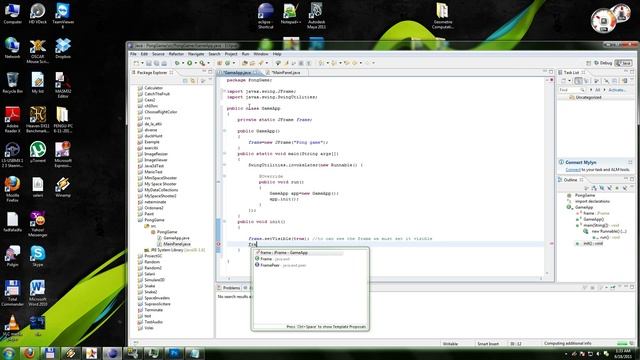Click the Firefox taskbar icon
Viewport: 640px width, 360px height.
pyautogui.click(x=29, y=353)
